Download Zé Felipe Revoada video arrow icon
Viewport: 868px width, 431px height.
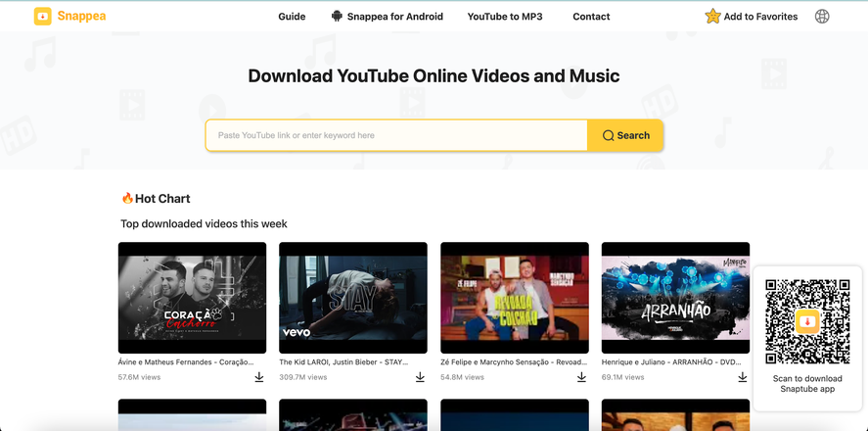point(581,377)
